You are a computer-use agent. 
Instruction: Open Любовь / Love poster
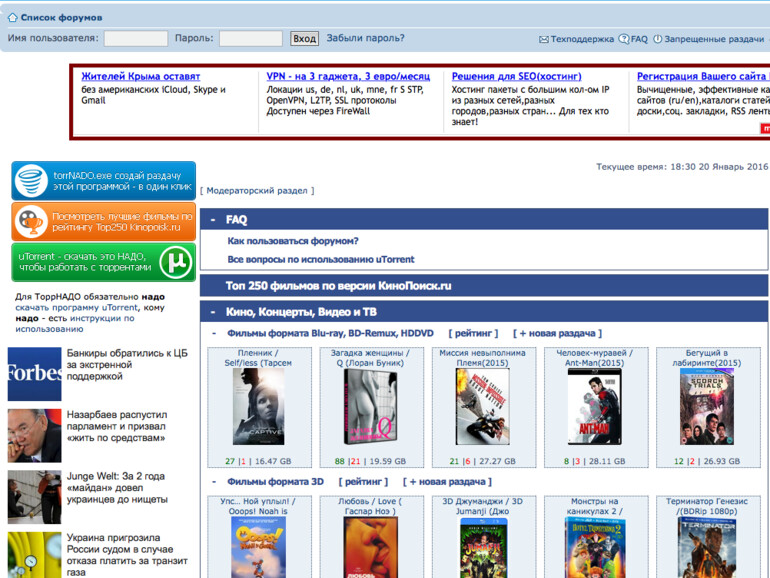[370, 548]
